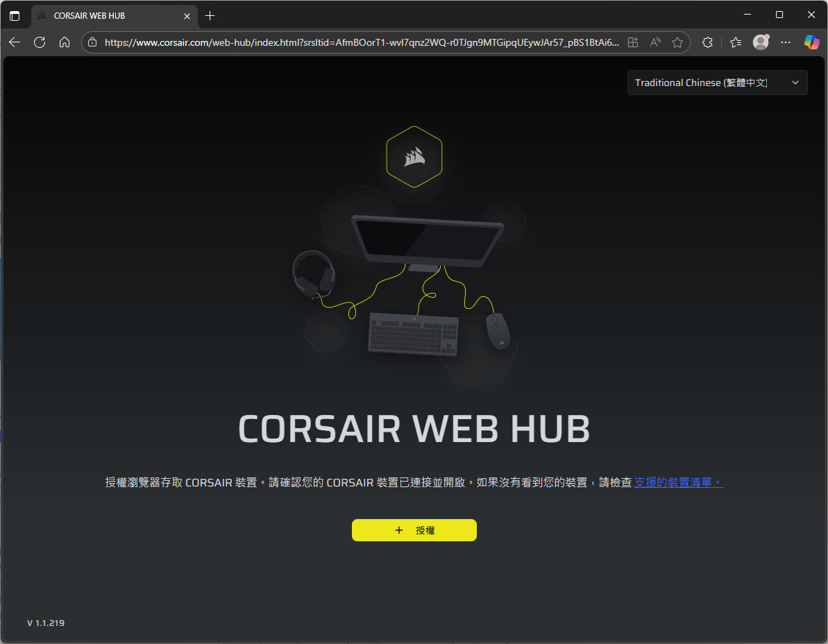View site information lock icon

pos(92,42)
